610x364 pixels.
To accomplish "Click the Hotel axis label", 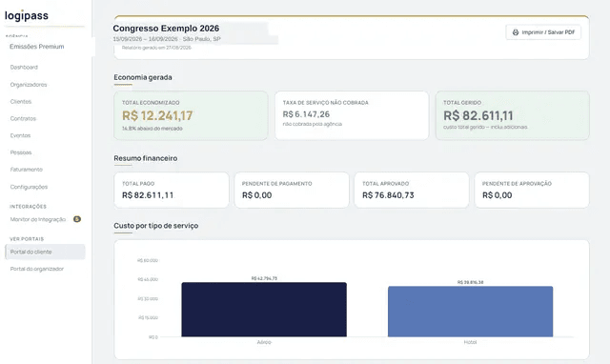I will point(470,342).
